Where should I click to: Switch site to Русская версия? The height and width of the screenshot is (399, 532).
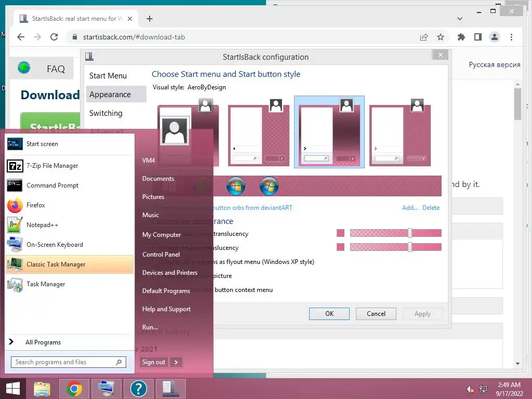click(495, 65)
